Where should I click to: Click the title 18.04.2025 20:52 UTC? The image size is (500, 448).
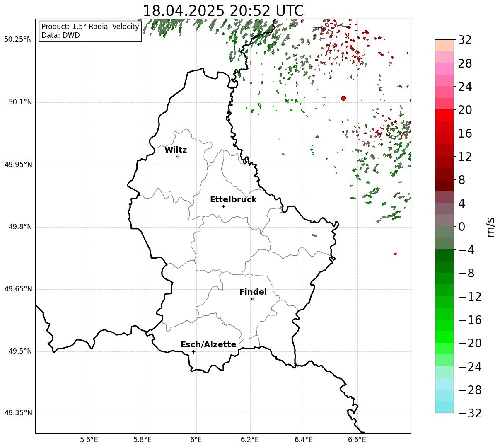(223, 11)
